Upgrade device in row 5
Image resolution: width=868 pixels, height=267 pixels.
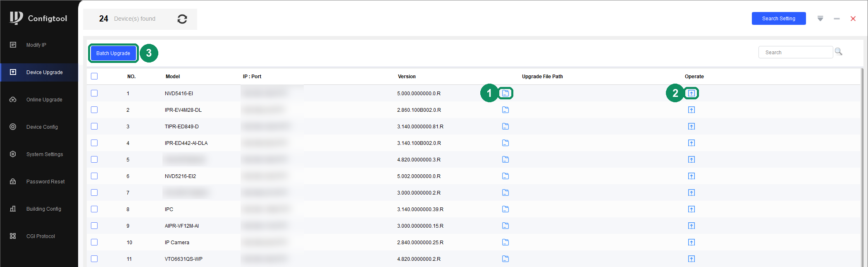point(692,159)
